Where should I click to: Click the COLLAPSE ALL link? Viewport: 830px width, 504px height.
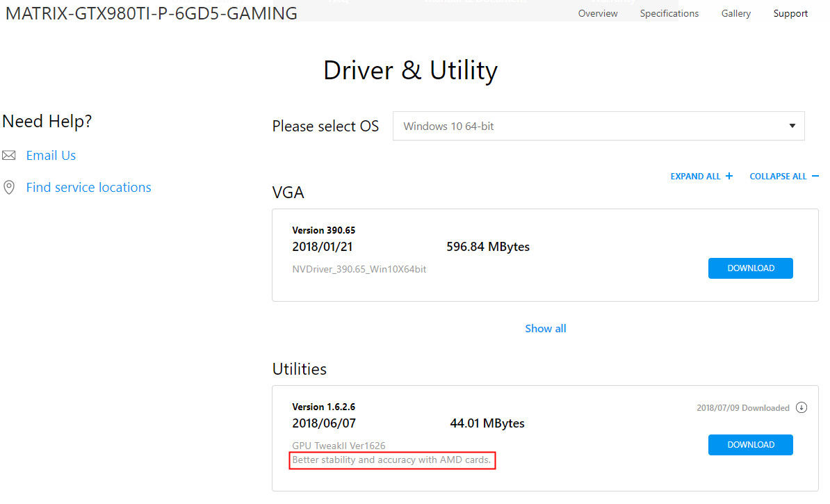pyautogui.click(x=778, y=177)
